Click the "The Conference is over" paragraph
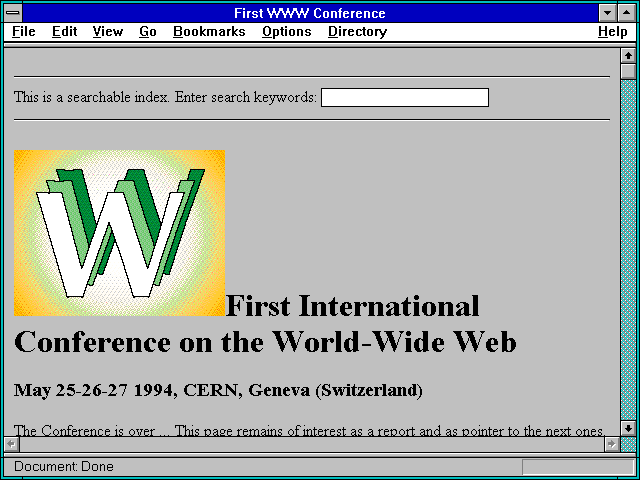 point(309,431)
